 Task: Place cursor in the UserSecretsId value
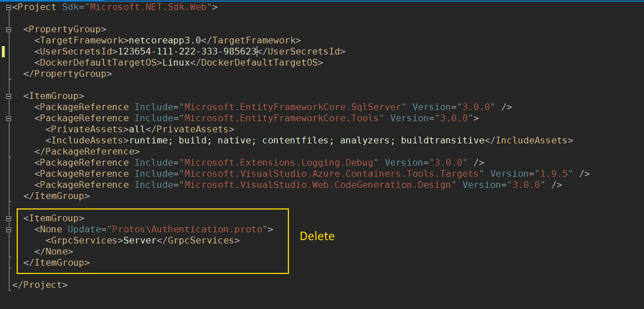187,51
